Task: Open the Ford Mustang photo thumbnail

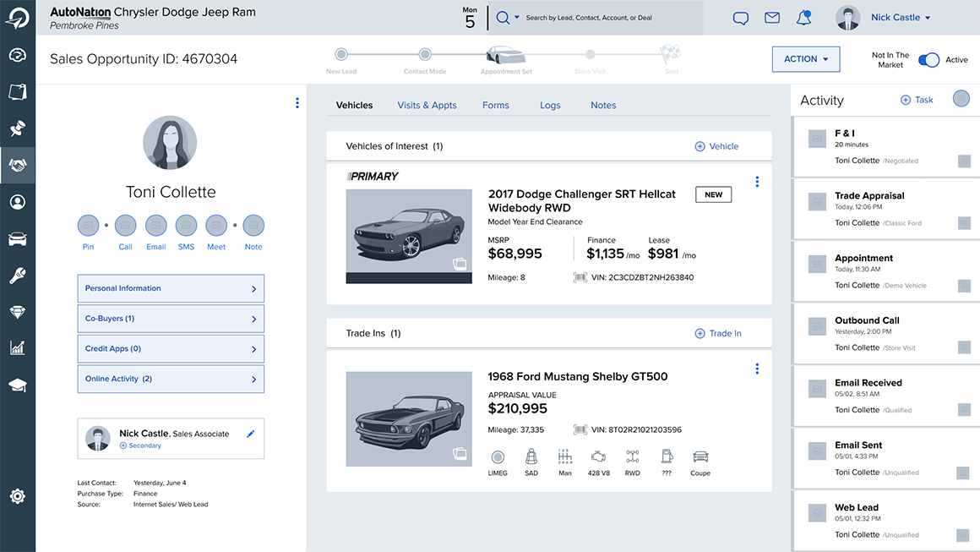Action: (409, 418)
